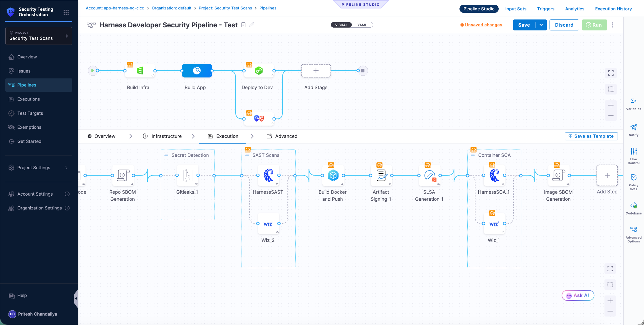Screen dimensions: 644x325
Task: Open the Wiz_1 step icon
Action: click(x=494, y=224)
